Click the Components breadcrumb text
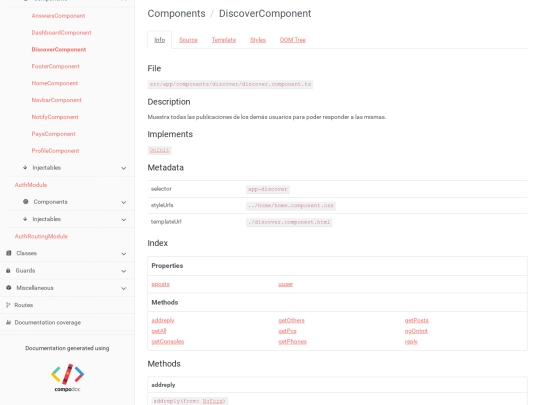The image size is (540, 405). (176, 13)
